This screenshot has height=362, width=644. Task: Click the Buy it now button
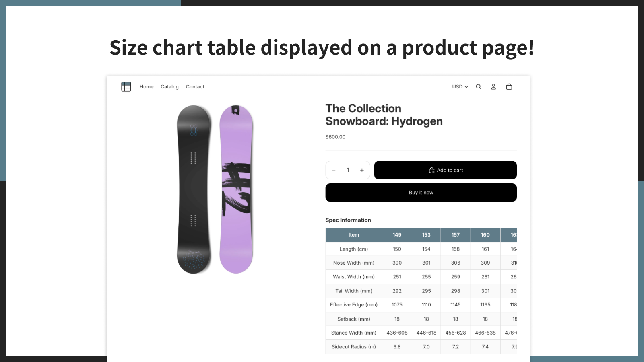pos(421,193)
